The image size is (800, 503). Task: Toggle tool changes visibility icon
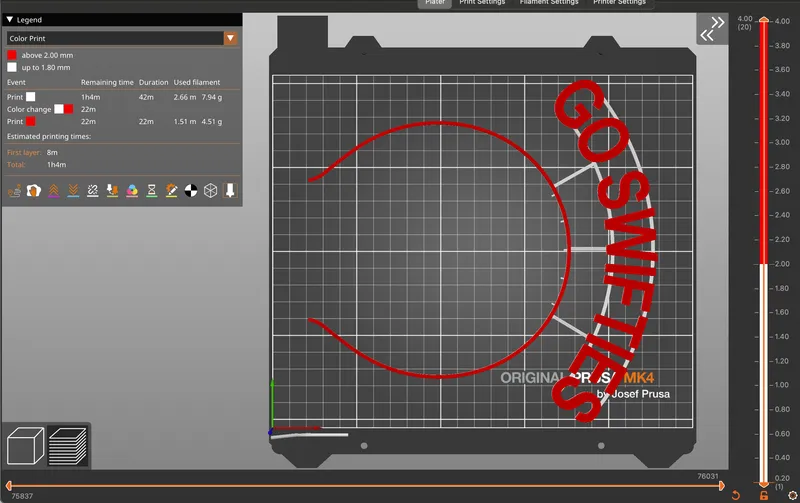tap(112, 191)
